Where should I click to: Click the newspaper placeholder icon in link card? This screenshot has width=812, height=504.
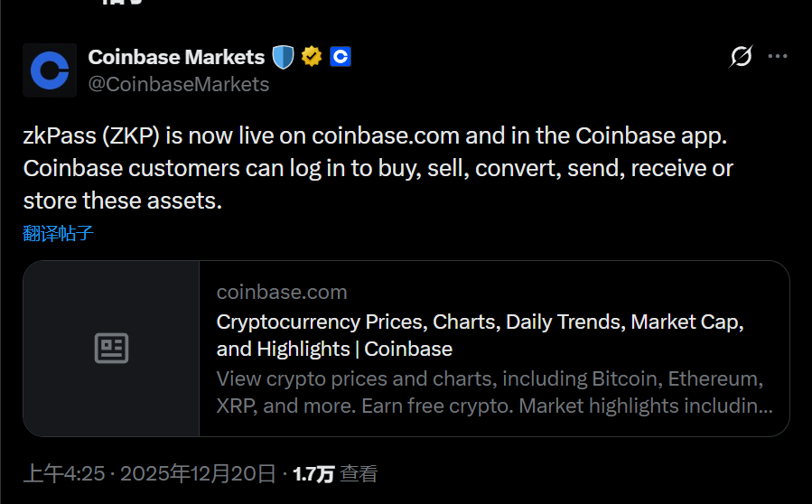(112, 349)
